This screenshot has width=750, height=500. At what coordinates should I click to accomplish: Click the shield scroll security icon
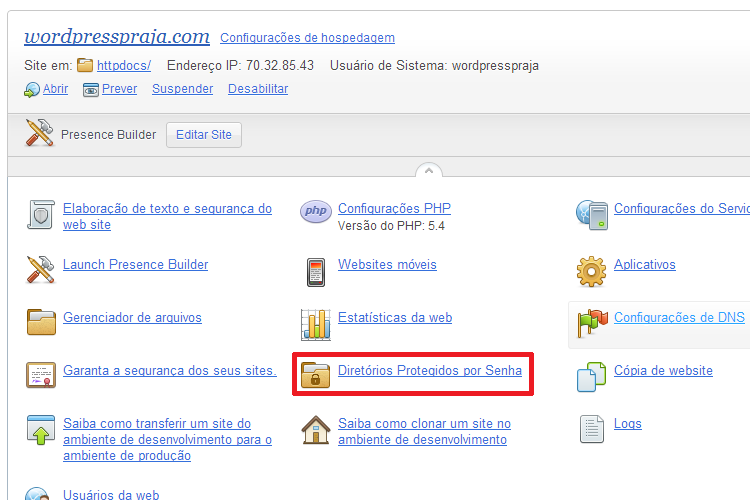click(41, 215)
